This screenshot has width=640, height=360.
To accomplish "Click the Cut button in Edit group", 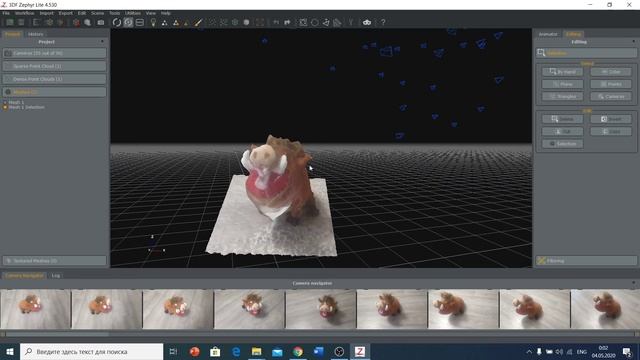I will pos(563,131).
